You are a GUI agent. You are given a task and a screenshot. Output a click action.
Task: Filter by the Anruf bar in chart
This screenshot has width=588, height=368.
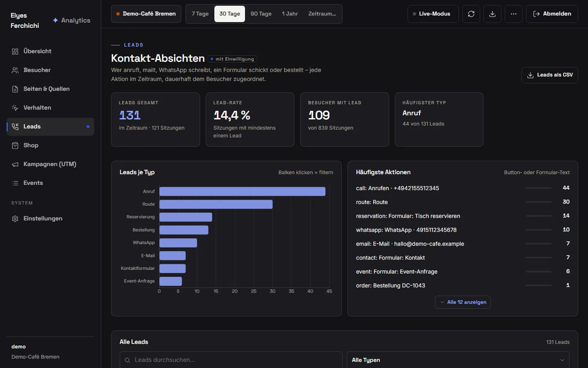pos(242,191)
